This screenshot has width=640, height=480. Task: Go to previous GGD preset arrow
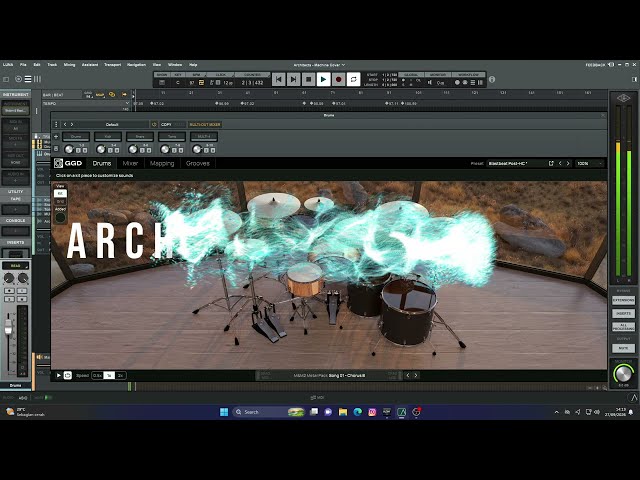point(560,163)
